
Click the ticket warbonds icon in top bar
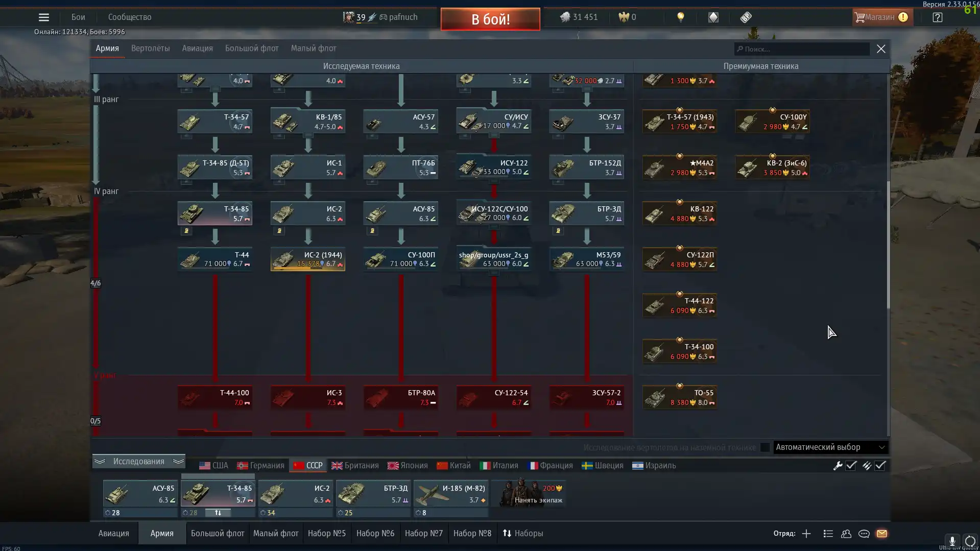746,17
